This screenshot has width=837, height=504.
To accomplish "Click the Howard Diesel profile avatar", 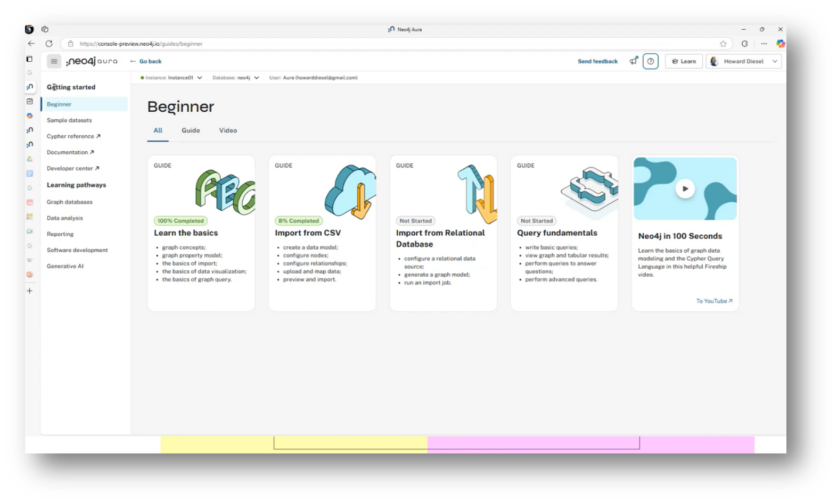I will click(714, 61).
